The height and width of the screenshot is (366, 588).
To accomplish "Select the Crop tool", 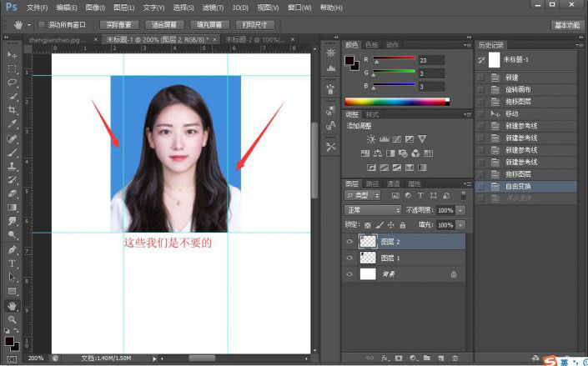I will tap(12, 110).
